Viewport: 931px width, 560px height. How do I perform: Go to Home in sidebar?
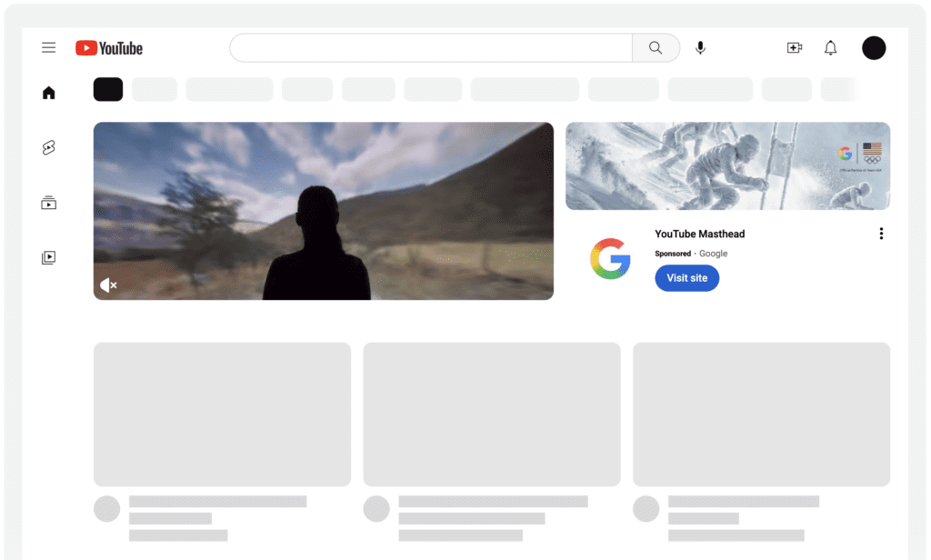pyautogui.click(x=49, y=93)
